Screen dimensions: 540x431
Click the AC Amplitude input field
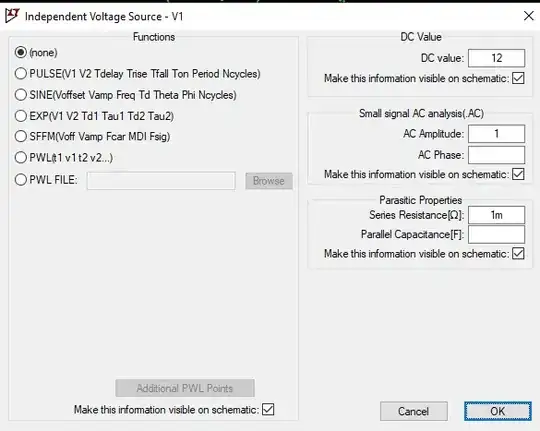click(496, 134)
